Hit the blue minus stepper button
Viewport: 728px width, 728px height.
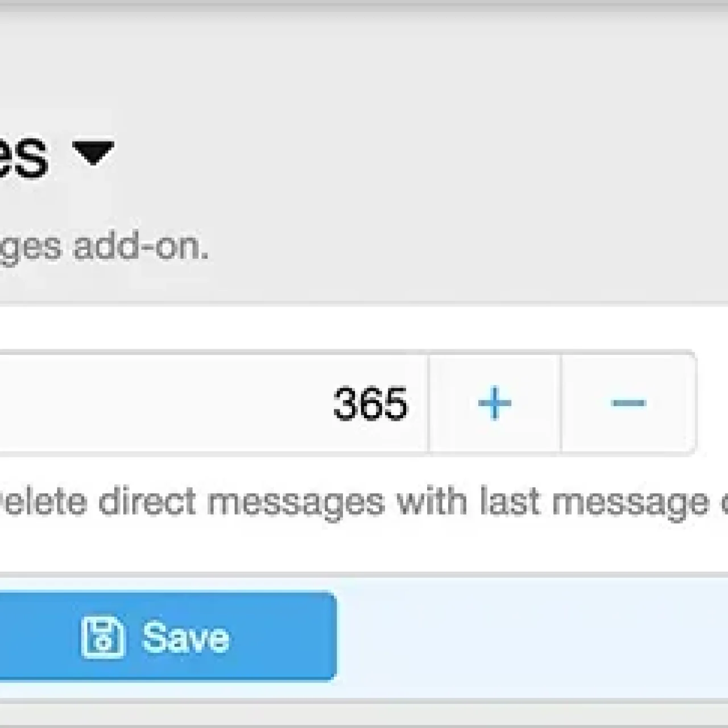[628, 403]
